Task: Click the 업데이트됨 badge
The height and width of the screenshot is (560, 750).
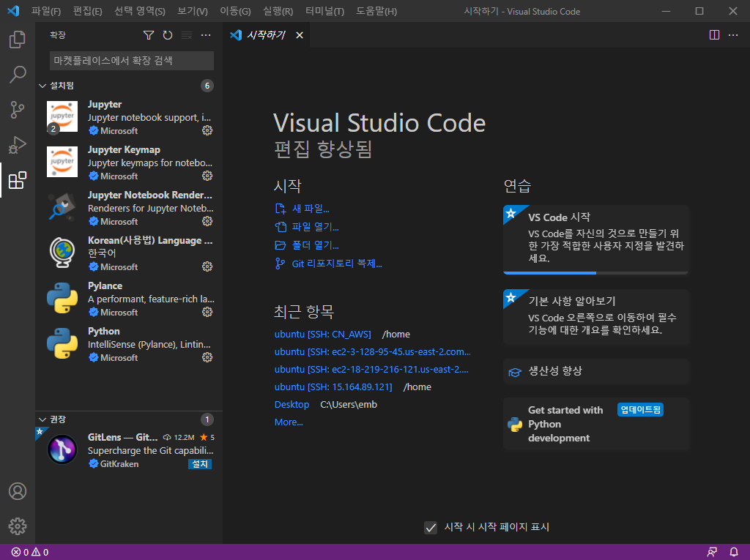Action: (x=640, y=410)
